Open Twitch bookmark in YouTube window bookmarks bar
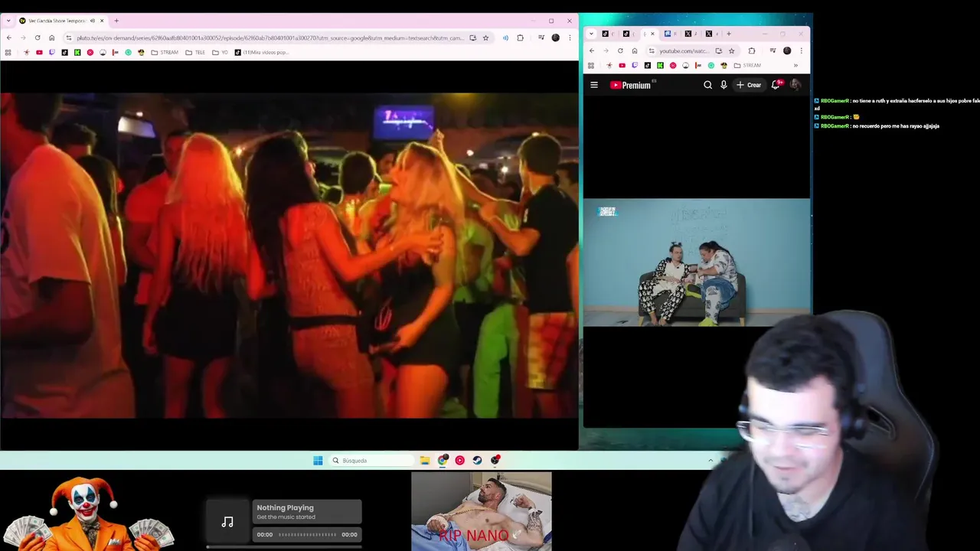980x551 pixels. click(x=635, y=65)
